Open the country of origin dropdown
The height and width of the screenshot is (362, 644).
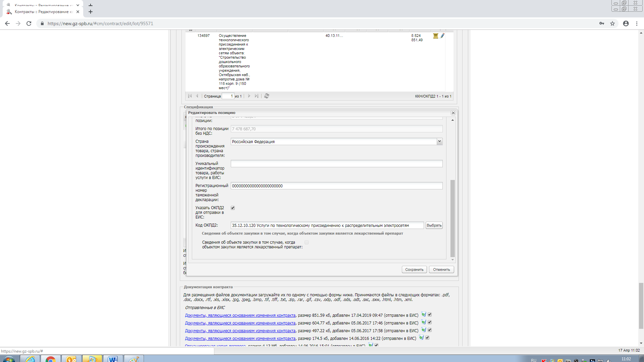click(x=439, y=141)
